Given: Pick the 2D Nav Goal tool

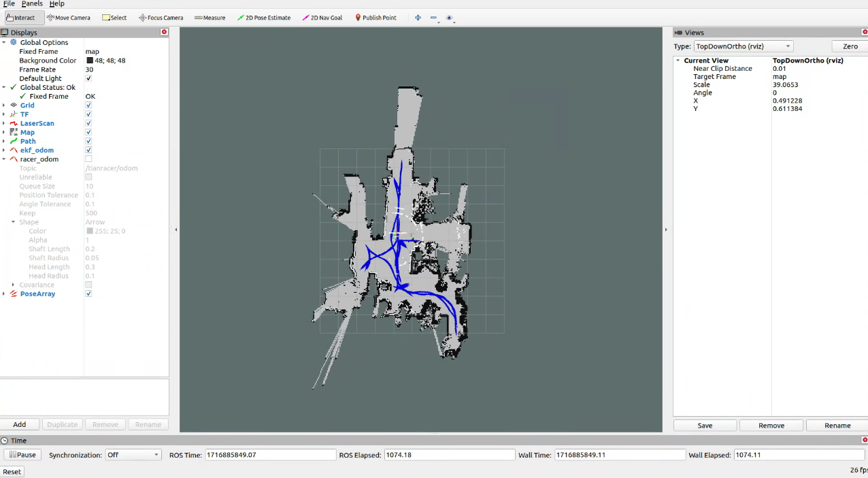Looking at the screenshot, I should coord(322,18).
